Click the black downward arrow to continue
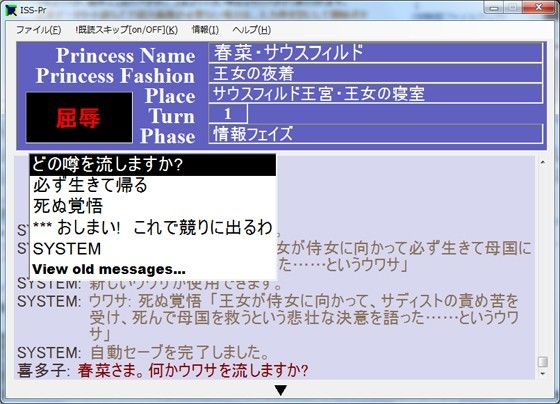The width and height of the screenshot is (560, 404). click(281, 390)
